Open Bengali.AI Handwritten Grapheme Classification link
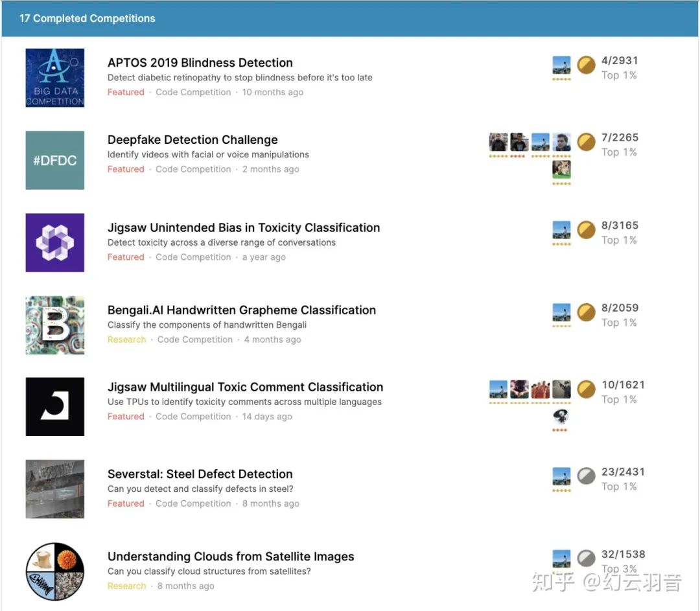The image size is (700, 611). tap(242, 310)
